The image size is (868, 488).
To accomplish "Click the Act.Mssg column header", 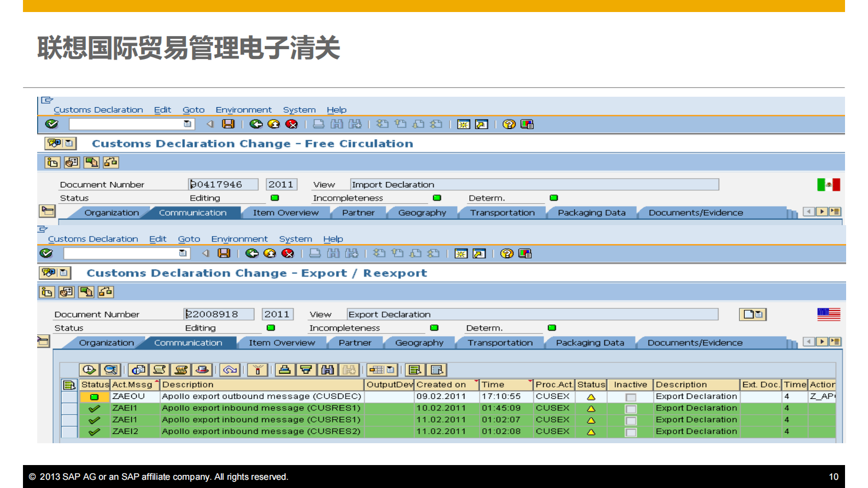I will pyautogui.click(x=135, y=385).
